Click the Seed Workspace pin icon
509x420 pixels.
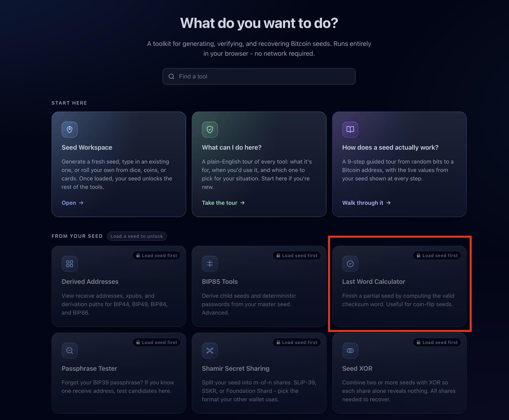pyautogui.click(x=69, y=129)
